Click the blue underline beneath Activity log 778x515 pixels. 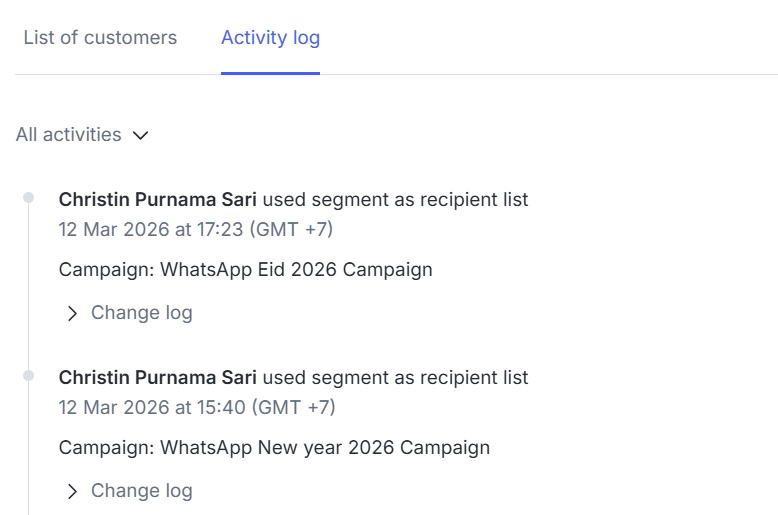point(270,73)
